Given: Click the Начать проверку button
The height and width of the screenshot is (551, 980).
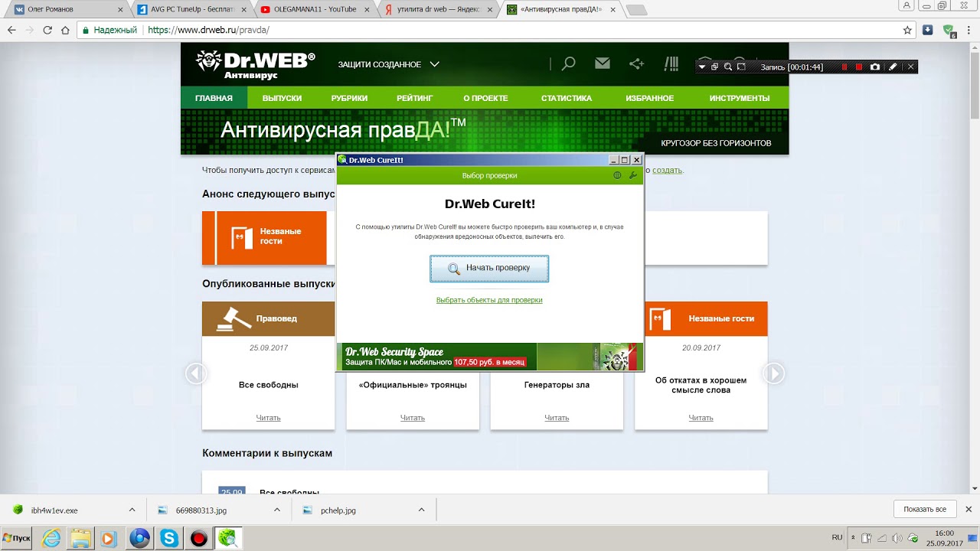Looking at the screenshot, I should [489, 269].
